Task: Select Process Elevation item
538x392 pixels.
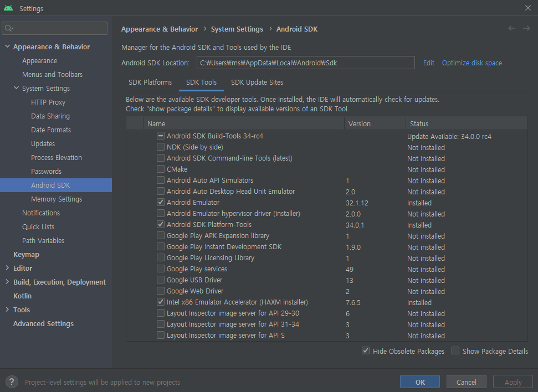Action: point(57,157)
